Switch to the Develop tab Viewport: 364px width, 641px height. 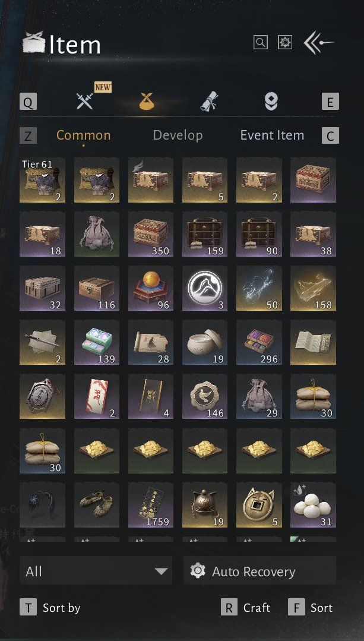click(178, 135)
